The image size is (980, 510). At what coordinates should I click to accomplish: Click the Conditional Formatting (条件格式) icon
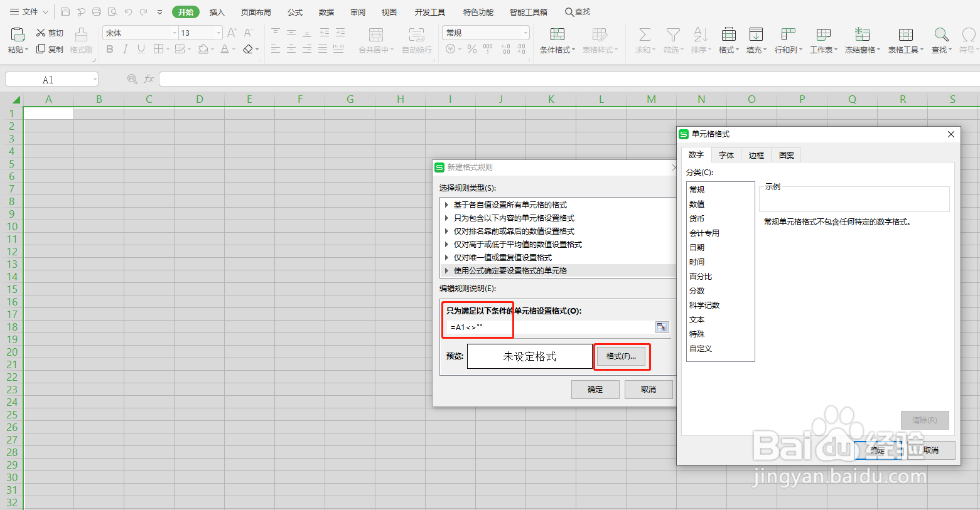(x=557, y=35)
